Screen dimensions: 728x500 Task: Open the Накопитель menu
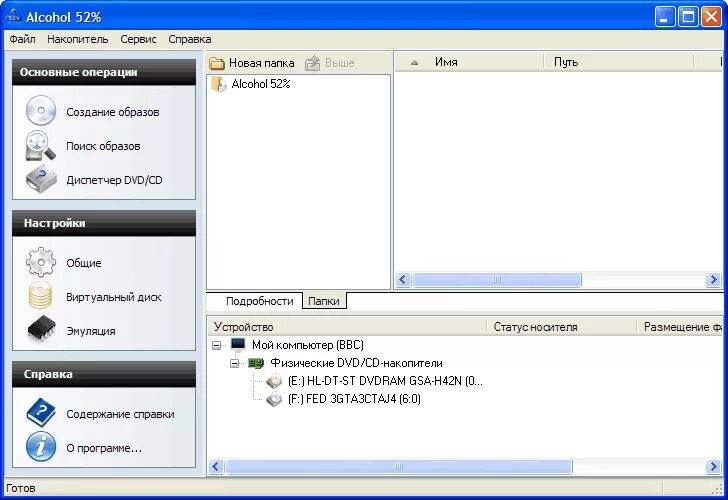78,39
